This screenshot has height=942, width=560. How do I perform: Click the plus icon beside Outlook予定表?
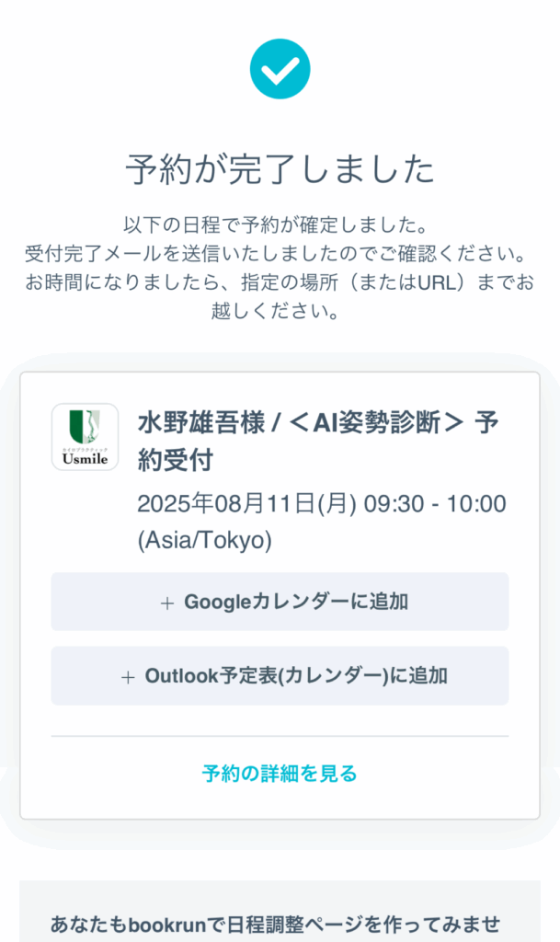[x=128, y=676]
